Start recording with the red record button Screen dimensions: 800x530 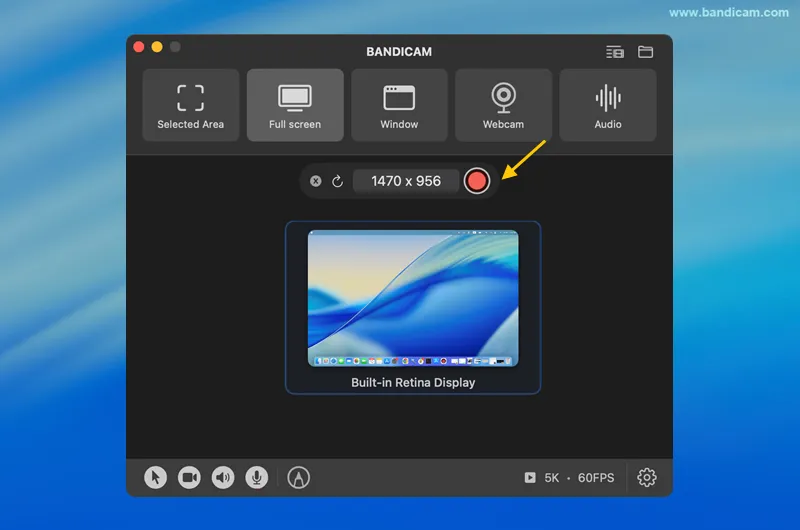point(477,181)
